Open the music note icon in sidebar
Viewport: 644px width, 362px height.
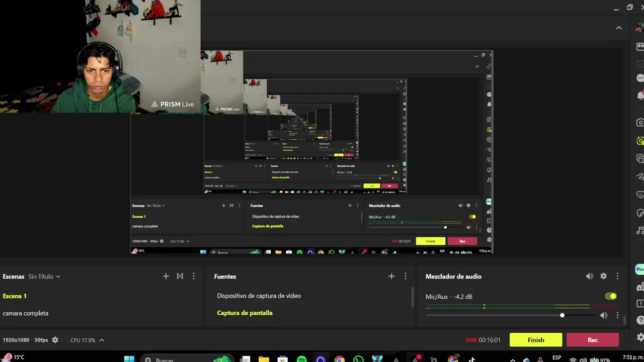(640, 231)
